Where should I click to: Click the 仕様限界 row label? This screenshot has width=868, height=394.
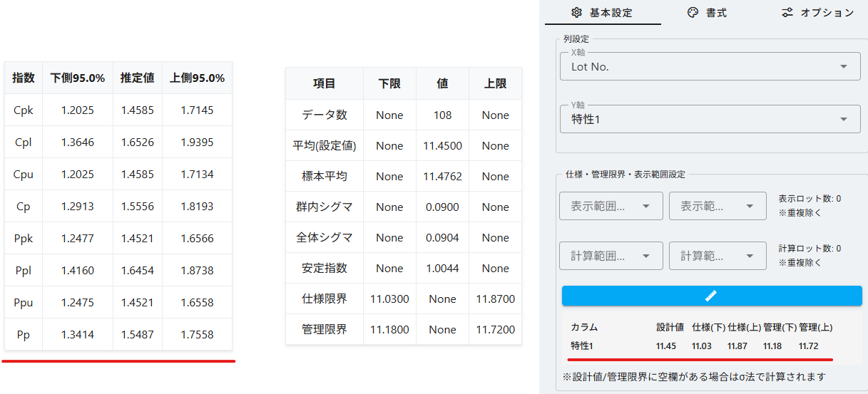[x=324, y=299]
